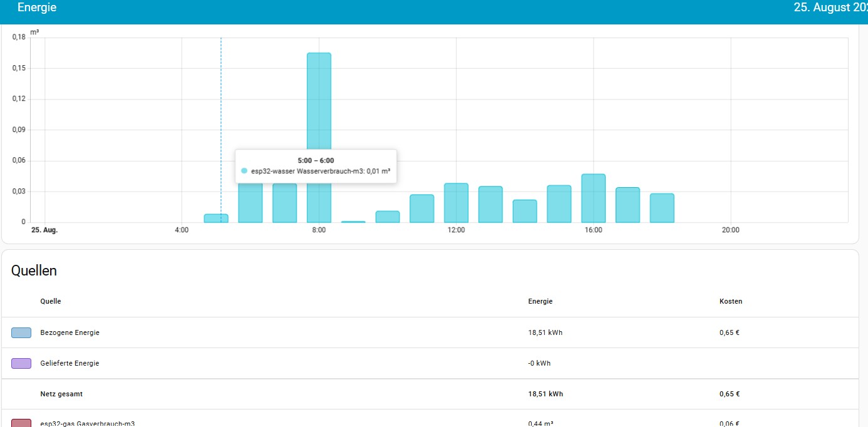
Task: Click the -0 kWh value for Gelieferte Energie
Action: pos(539,363)
